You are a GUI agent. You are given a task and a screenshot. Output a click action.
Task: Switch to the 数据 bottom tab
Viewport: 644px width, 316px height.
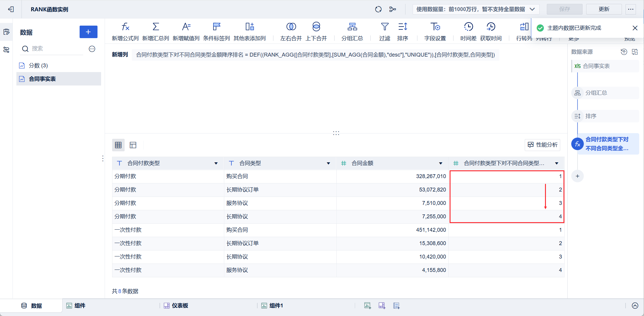click(31, 306)
